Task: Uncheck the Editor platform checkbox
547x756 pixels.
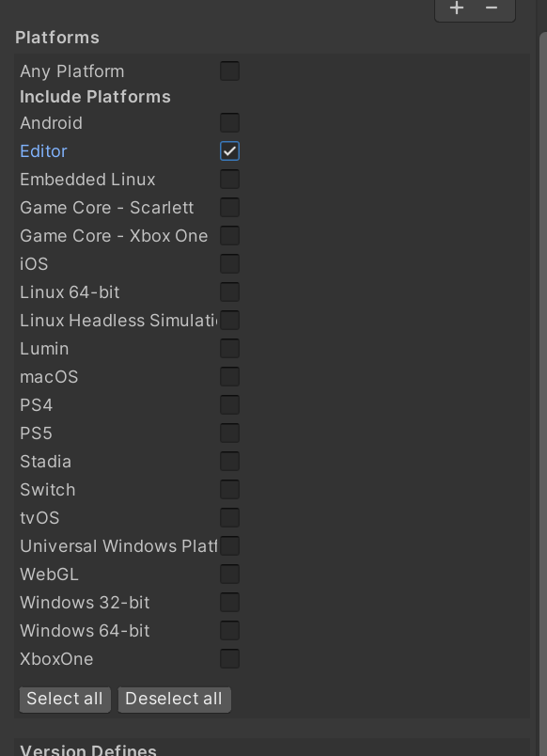Action: coord(229,150)
